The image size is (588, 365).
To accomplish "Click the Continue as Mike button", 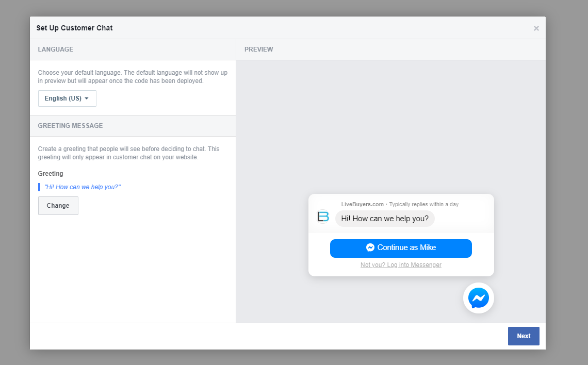I will coord(401,248).
